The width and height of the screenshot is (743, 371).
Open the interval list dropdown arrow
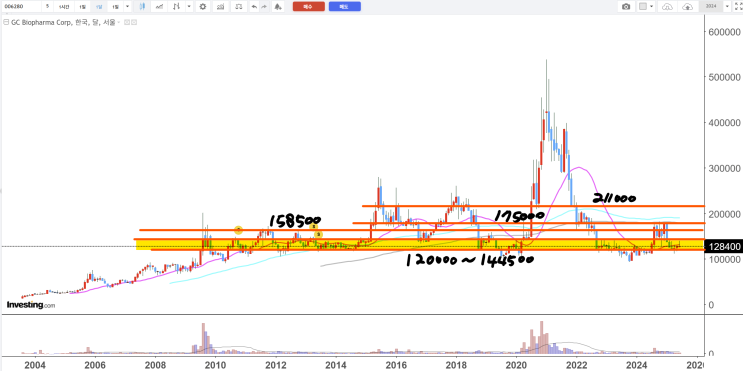(127, 7)
